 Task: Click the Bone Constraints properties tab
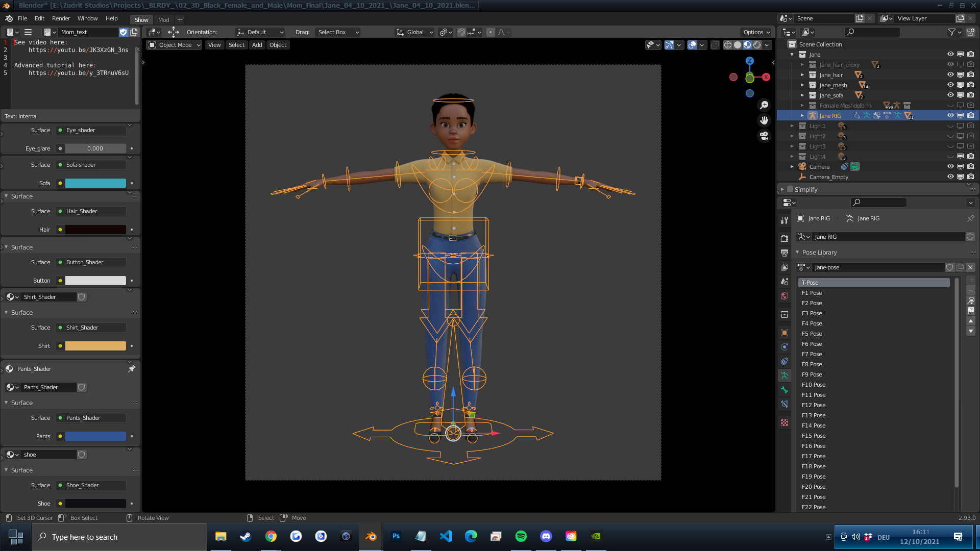click(x=785, y=404)
